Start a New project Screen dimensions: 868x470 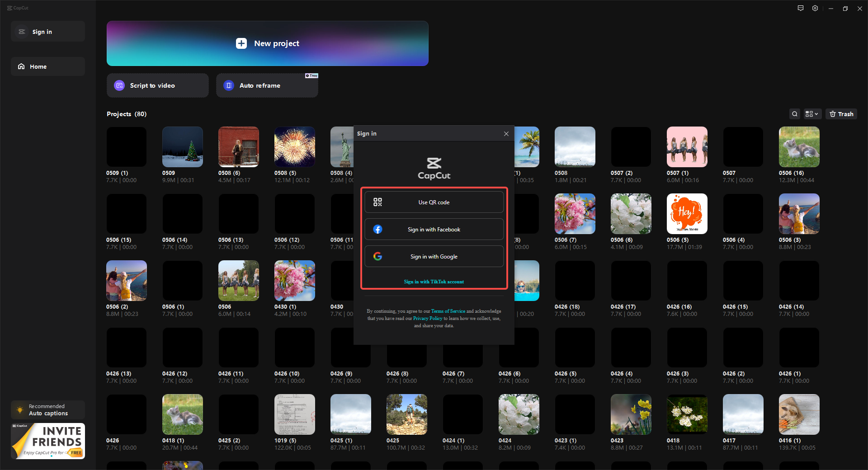coord(268,43)
